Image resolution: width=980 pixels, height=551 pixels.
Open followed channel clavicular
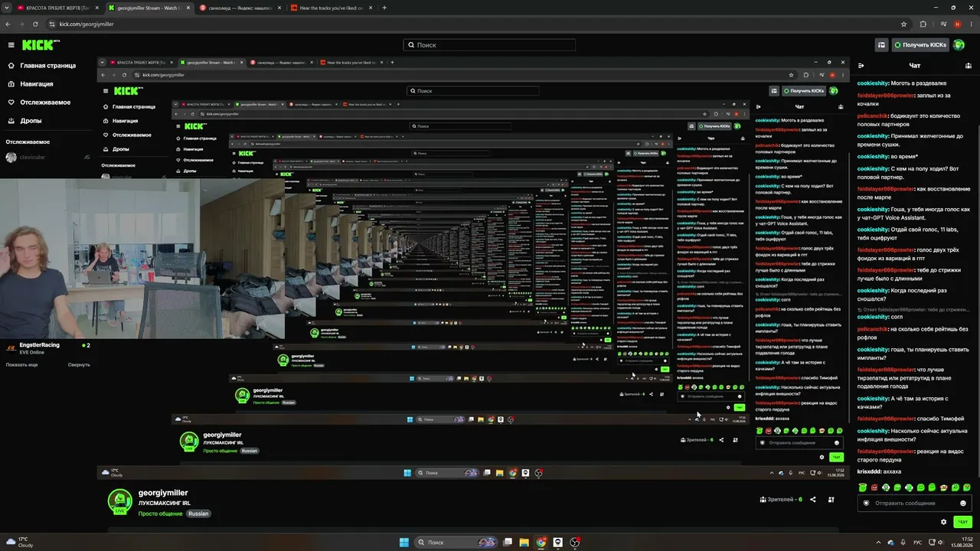pos(46,158)
